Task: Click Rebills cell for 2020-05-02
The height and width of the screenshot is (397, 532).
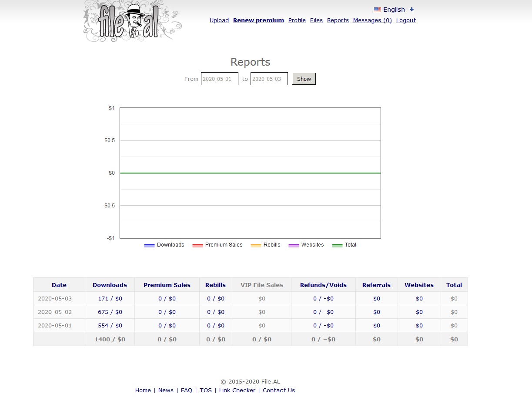Action: 216,312
